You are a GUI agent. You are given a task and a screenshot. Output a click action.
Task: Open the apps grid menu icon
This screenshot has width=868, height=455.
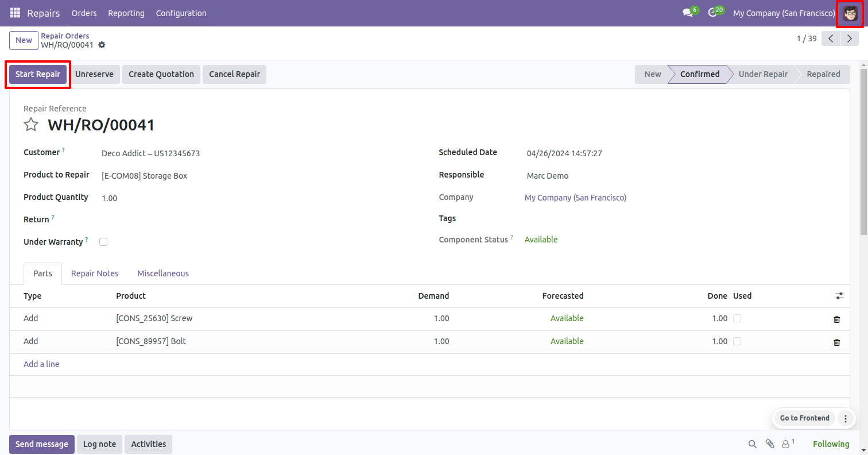(15, 13)
